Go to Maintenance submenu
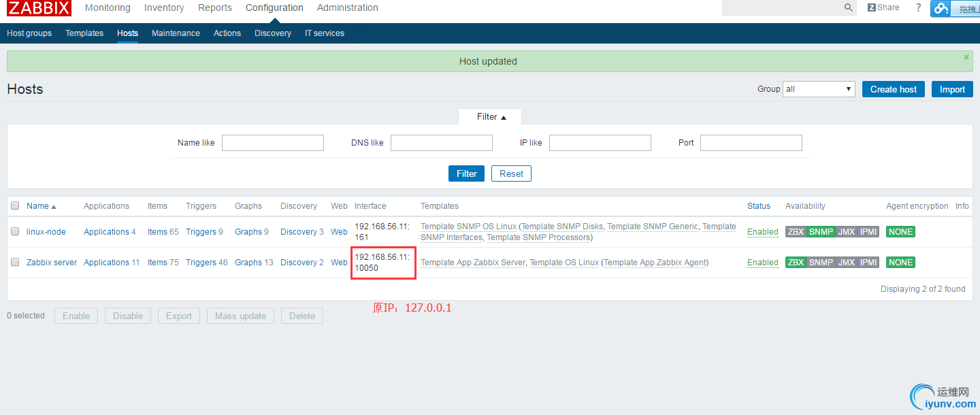Viewport: 980px width, 415px height. 176,33
